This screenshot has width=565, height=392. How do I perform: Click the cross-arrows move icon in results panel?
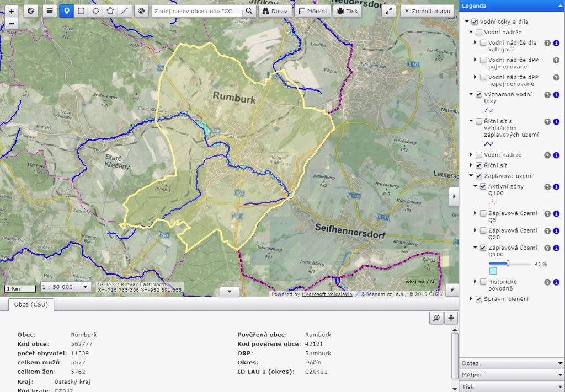[451, 318]
